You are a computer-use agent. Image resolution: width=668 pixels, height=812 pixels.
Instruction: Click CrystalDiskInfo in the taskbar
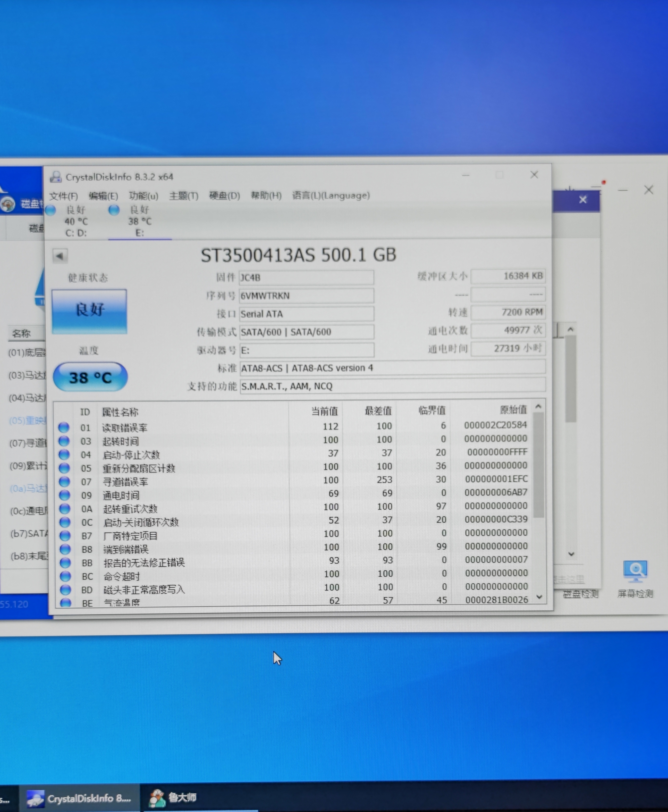(x=80, y=798)
